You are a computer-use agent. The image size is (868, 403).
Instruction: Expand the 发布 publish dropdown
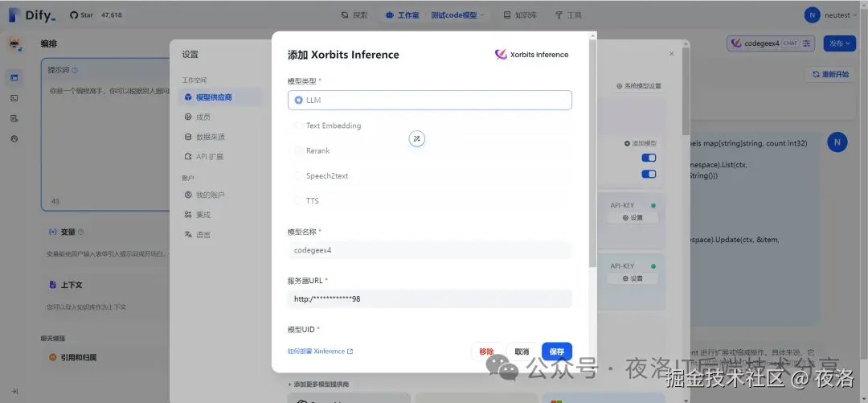point(839,43)
